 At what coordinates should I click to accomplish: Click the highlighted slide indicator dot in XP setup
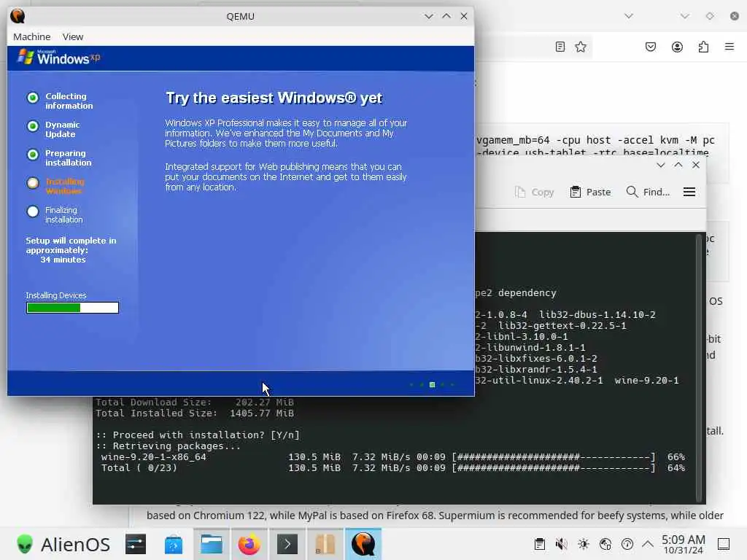coord(432,385)
